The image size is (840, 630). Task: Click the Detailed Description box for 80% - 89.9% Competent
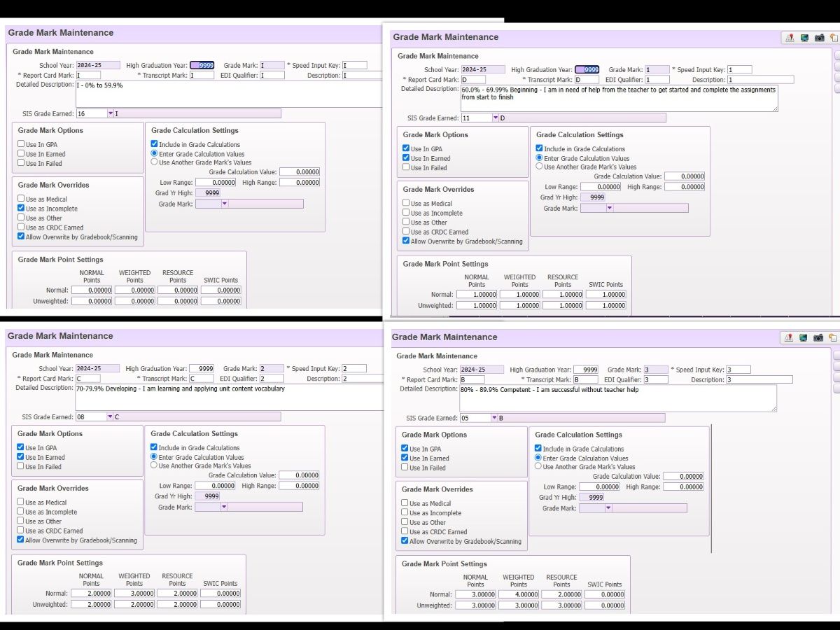tap(617, 398)
